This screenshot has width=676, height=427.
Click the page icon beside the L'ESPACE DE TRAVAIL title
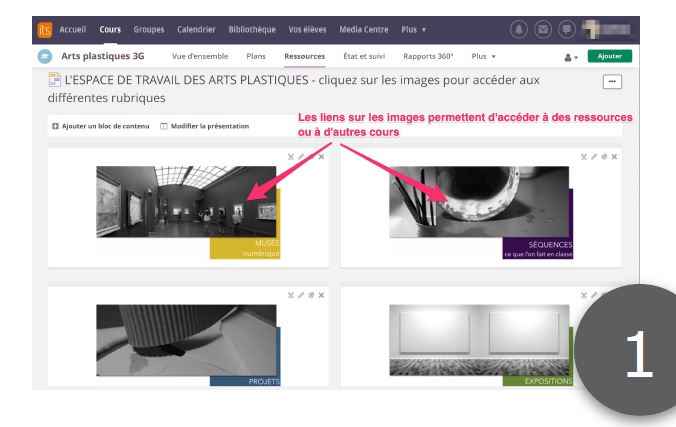[x=54, y=80]
